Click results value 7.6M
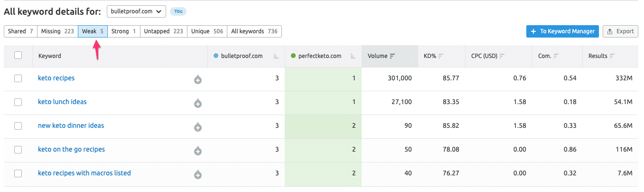The height and width of the screenshot is (192, 644). 625,173
